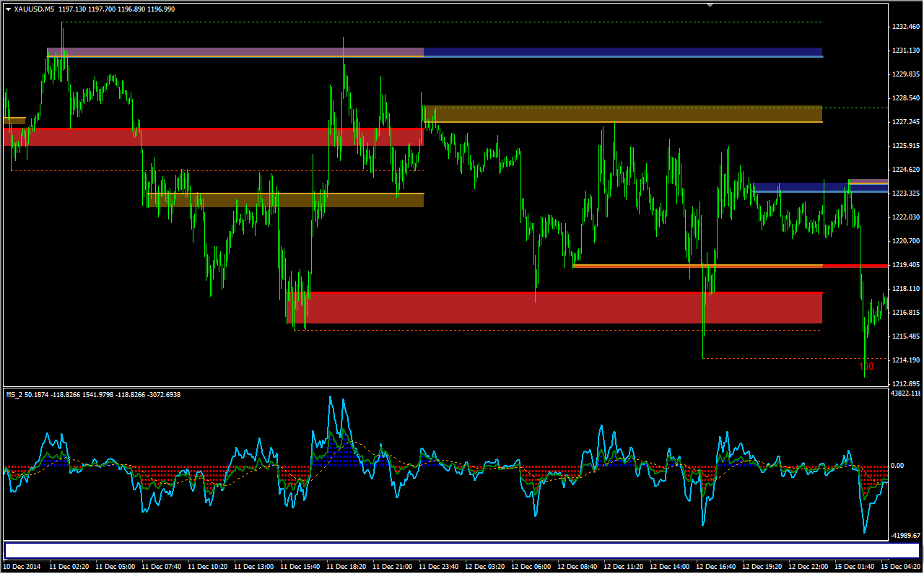The image size is (924, 574).
Task: Click the 15 Dec 01:40 time label
Action: click(854, 567)
